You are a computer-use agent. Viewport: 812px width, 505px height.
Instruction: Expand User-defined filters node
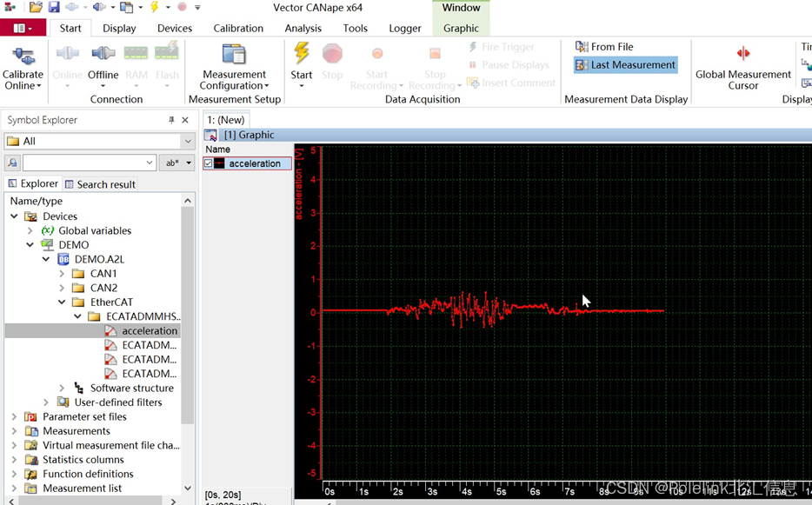click(45, 402)
